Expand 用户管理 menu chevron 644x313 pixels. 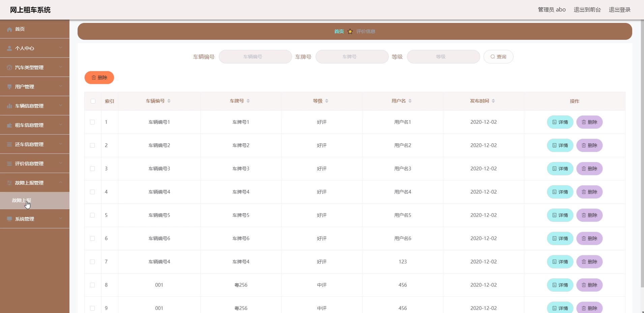point(61,86)
